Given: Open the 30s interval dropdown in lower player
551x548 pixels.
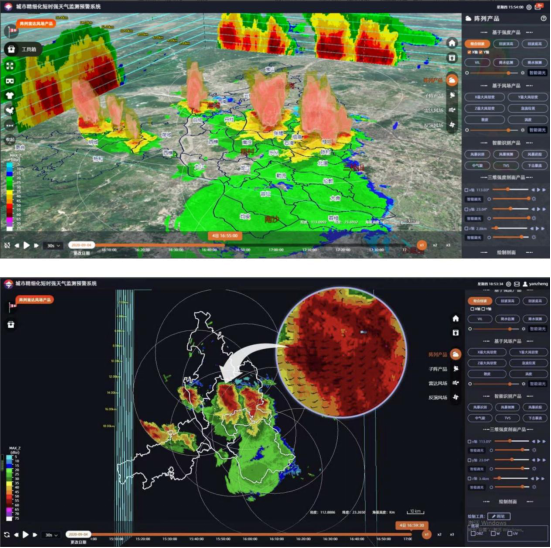Looking at the screenshot, I should point(51,535).
